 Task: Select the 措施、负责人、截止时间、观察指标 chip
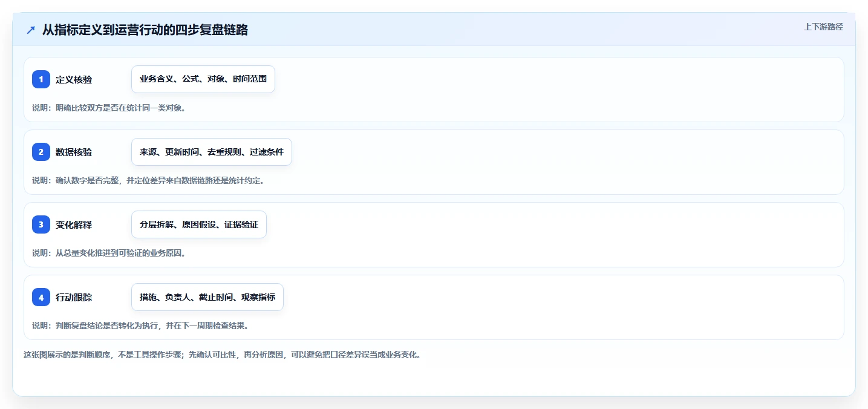[x=207, y=297]
